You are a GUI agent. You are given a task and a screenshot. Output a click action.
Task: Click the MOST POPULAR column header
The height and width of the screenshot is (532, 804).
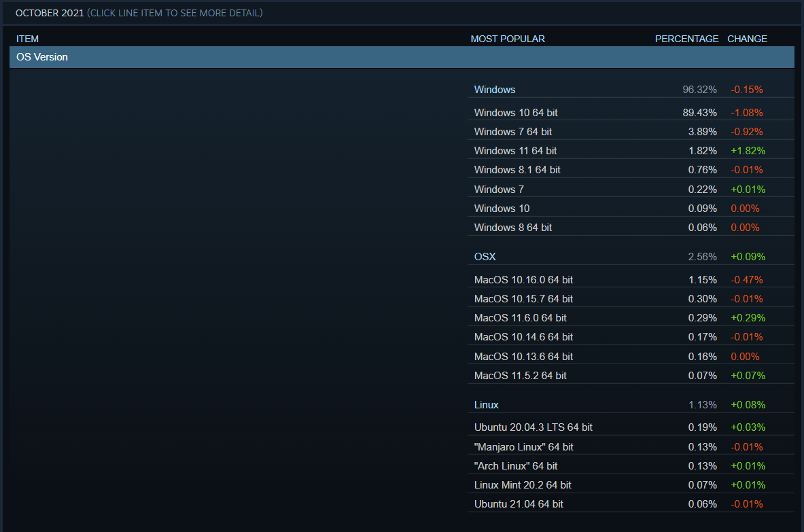[x=508, y=39]
